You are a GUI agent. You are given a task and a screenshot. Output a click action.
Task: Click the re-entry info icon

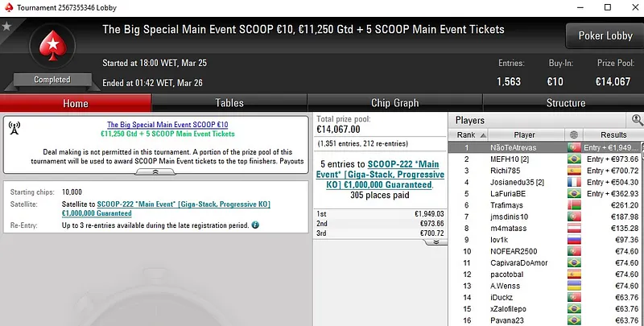point(255,225)
